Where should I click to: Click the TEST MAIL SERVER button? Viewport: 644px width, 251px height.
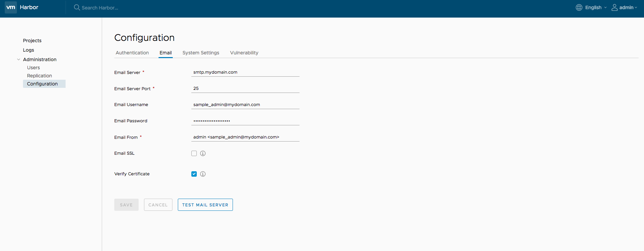point(205,205)
